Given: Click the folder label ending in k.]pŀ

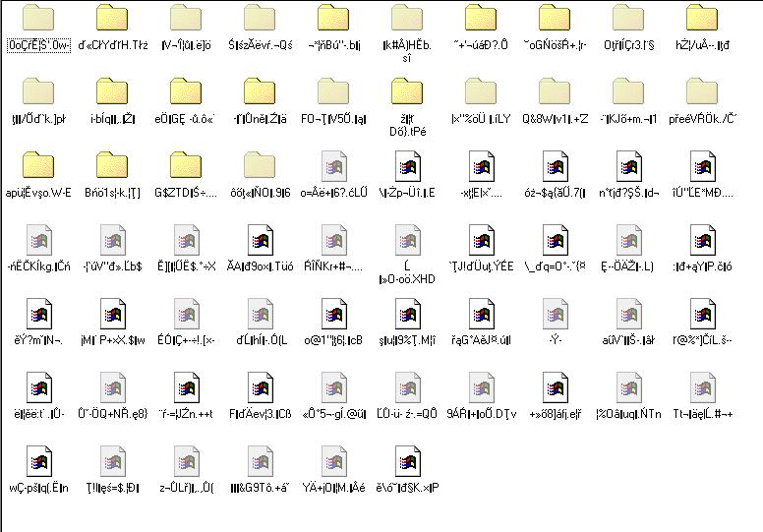Looking at the screenshot, I should click(x=39, y=119).
